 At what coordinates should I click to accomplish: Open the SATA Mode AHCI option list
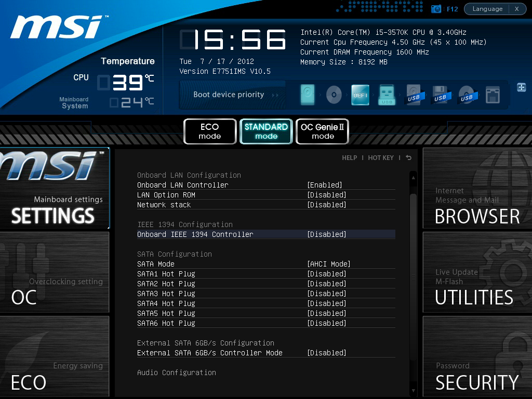click(328, 264)
